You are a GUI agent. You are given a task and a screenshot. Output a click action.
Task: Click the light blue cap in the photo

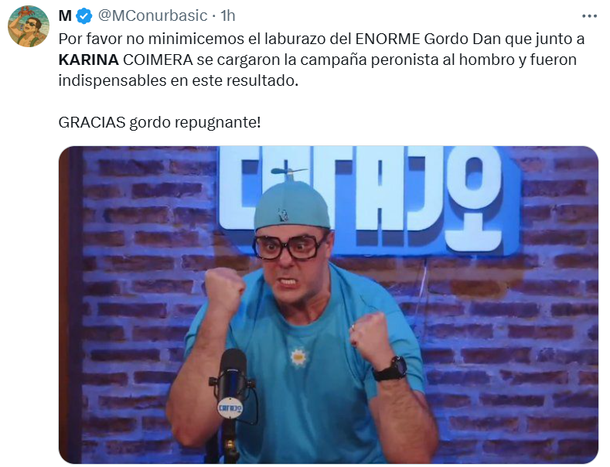click(292, 205)
